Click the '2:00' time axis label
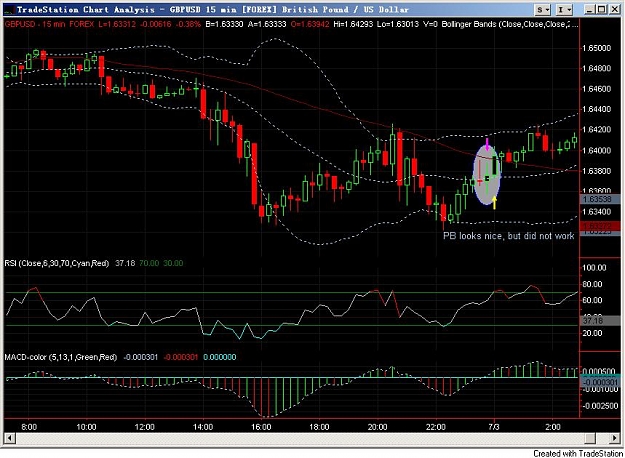Screen dimensions: 625x458 (552, 427)
